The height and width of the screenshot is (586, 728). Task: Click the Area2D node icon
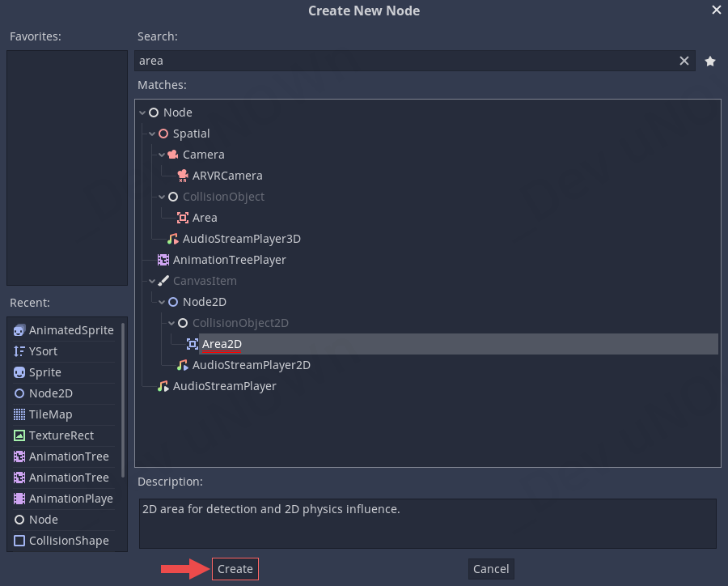click(193, 344)
